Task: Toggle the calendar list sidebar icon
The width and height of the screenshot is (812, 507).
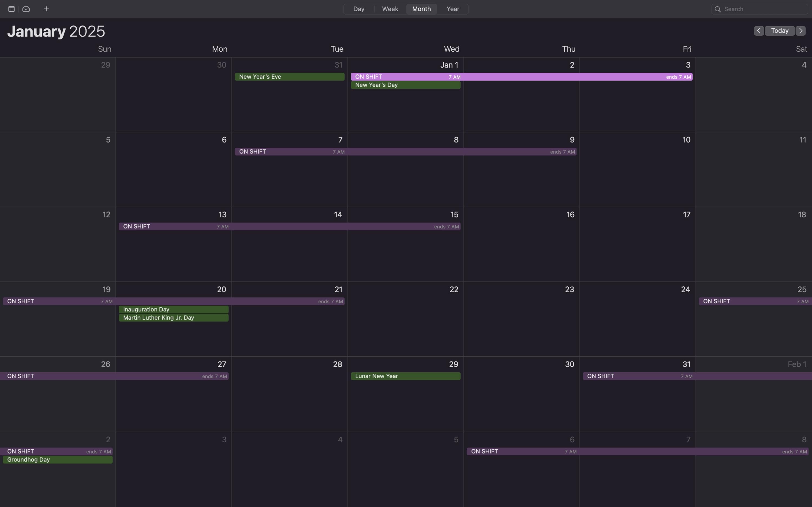Action: 11,9
